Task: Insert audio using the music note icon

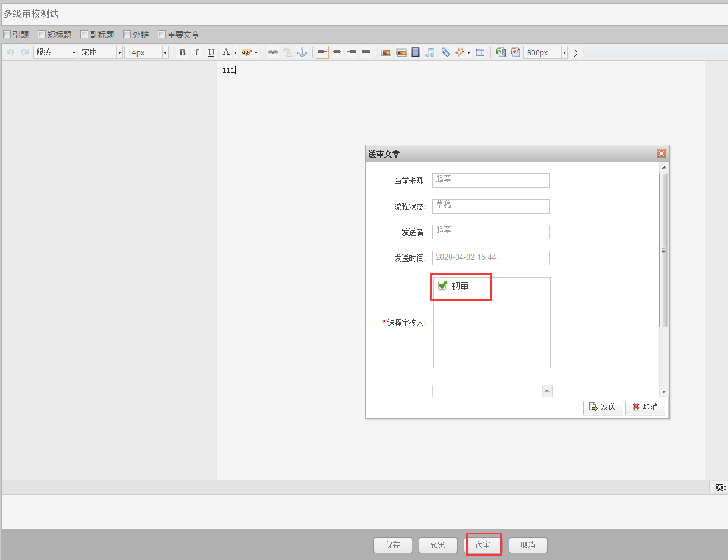Action: tap(430, 53)
